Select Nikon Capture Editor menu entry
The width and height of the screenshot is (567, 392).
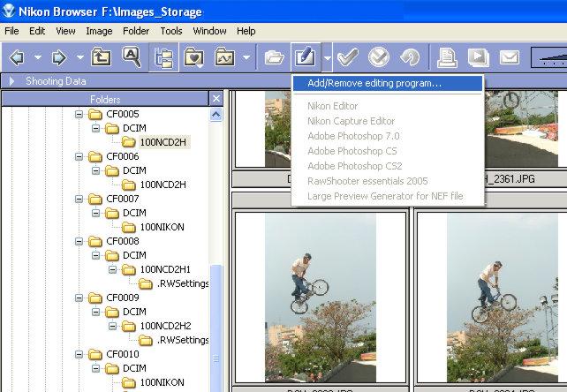coord(388,121)
